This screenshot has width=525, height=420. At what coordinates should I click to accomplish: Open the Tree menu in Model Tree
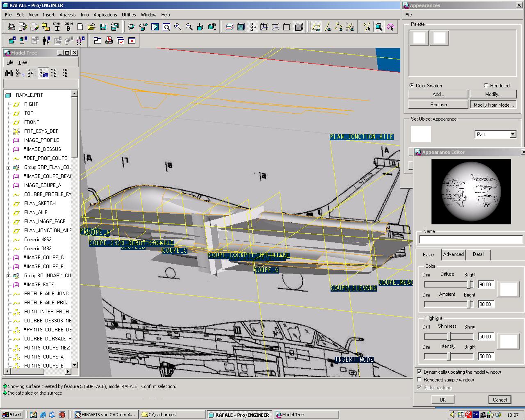tap(23, 62)
